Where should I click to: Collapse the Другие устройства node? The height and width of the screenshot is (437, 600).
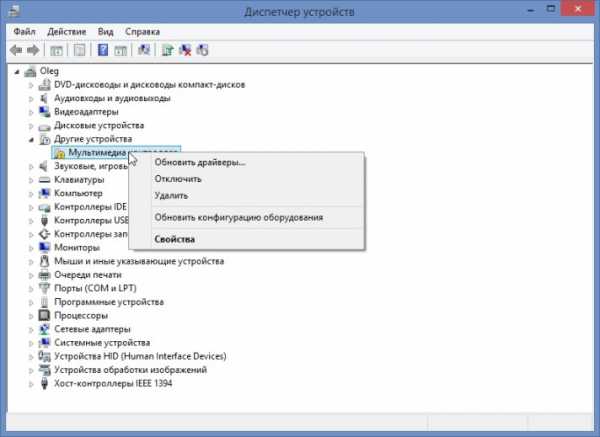point(31,140)
